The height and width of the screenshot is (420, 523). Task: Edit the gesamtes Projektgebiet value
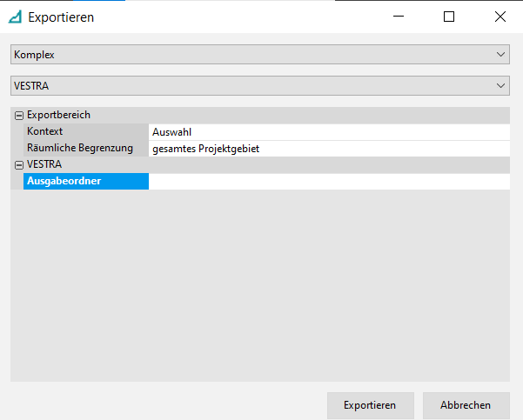tap(329, 149)
